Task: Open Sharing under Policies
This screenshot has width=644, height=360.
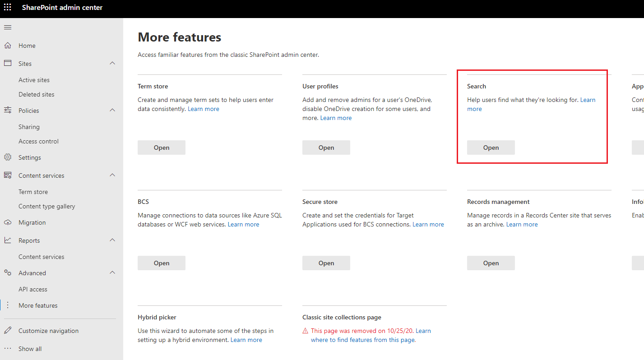Action: tap(28, 126)
